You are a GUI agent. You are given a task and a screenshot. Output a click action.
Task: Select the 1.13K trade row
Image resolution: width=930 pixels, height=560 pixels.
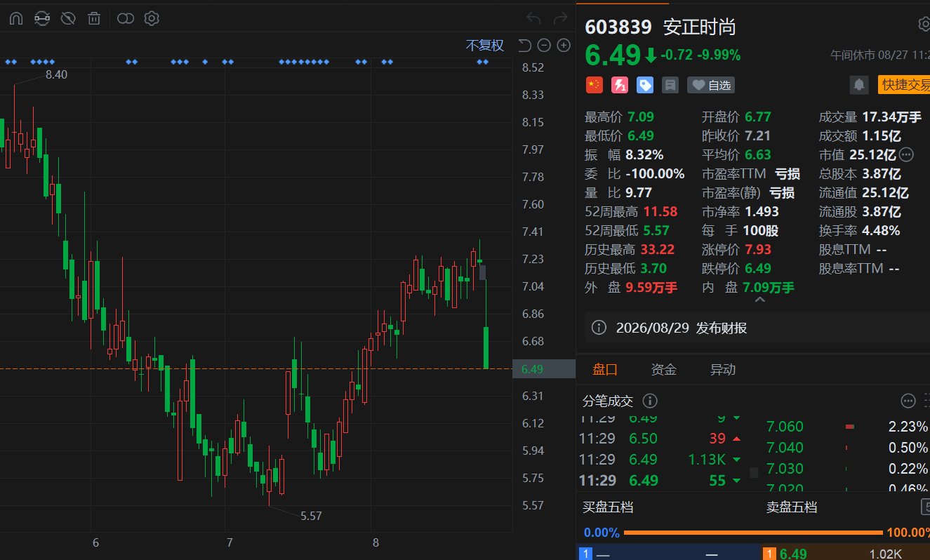point(661,460)
